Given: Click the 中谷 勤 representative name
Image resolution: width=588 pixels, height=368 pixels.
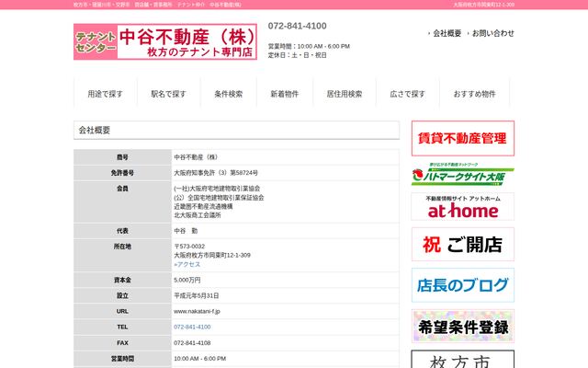Looking at the screenshot, I should 186,231.
